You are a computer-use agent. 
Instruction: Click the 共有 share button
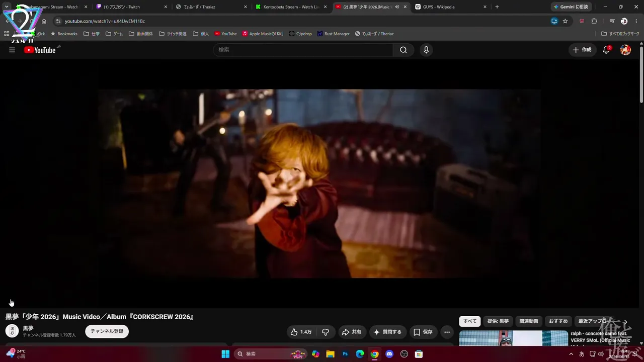point(352,332)
